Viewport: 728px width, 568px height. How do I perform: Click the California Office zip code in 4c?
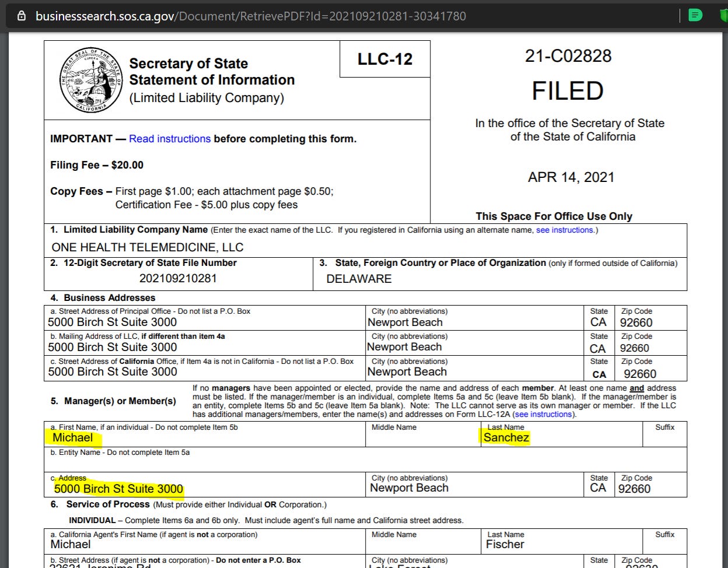click(x=640, y=374)
